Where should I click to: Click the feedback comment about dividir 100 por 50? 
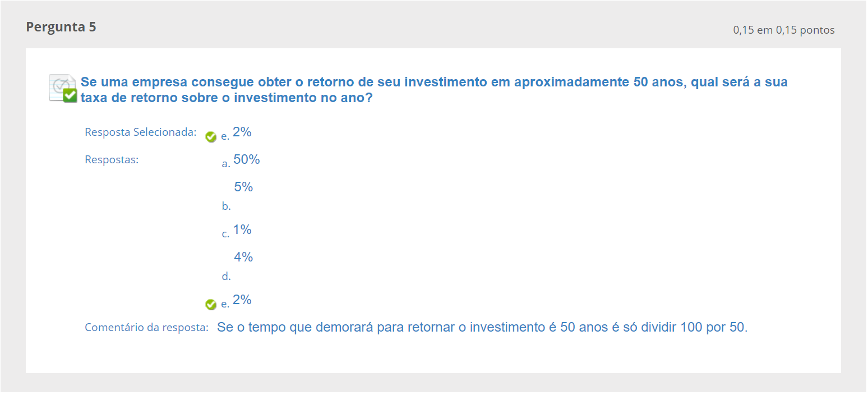[482, 328]
